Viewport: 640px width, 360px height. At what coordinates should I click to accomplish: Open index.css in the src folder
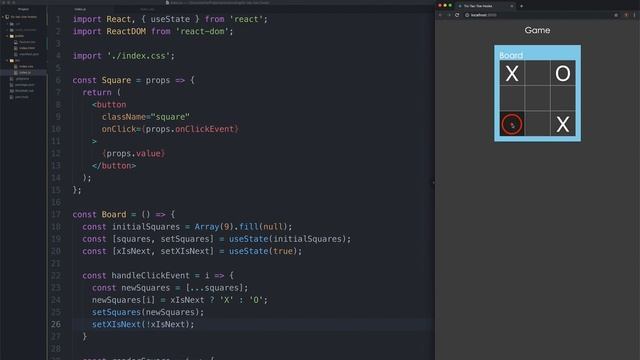26,67
